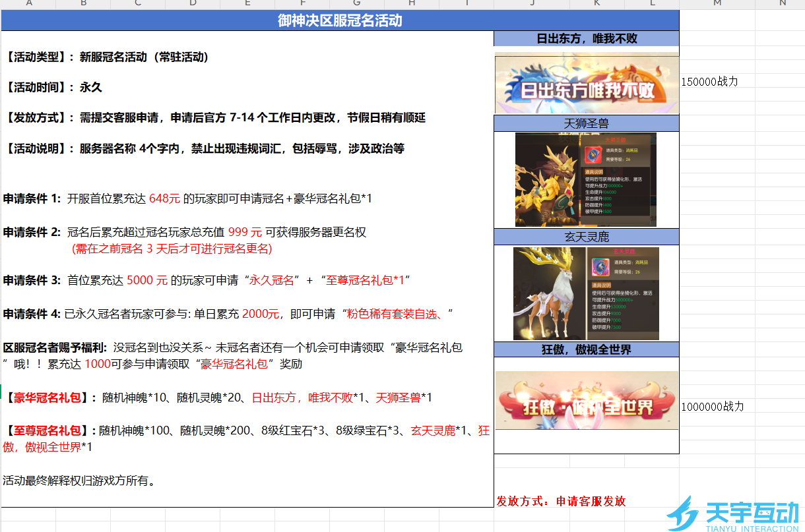Image resolution: width=805 pixels, height=532 pixels.
Task: Click the 【豪华冠名礼包】 reward line
Action: (x=218, y=398)
